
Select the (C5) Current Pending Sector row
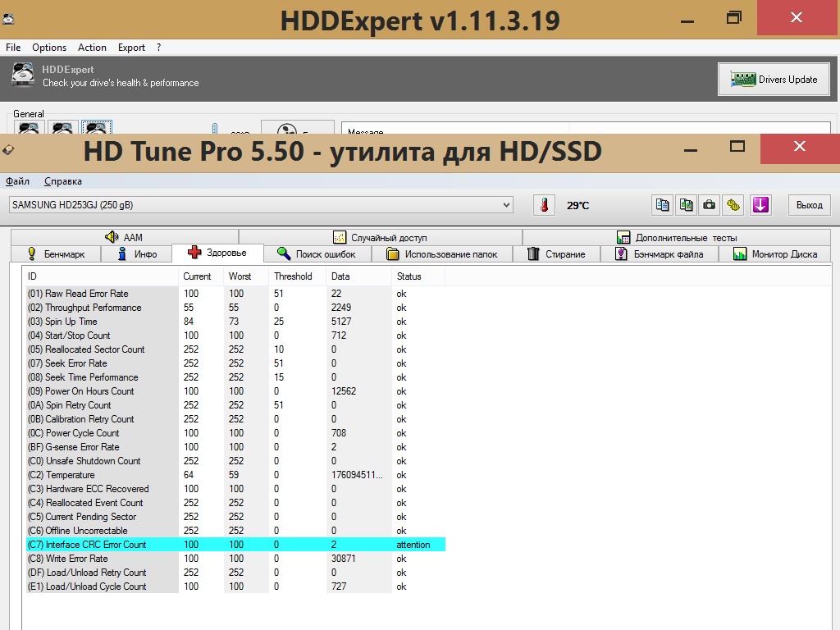click(x=235, y=517)
